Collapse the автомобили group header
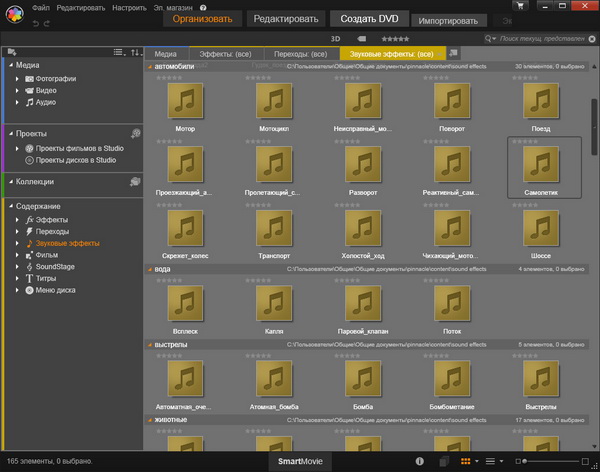The width and height of the screenshot is (600, 472). (x=150, y=66)
